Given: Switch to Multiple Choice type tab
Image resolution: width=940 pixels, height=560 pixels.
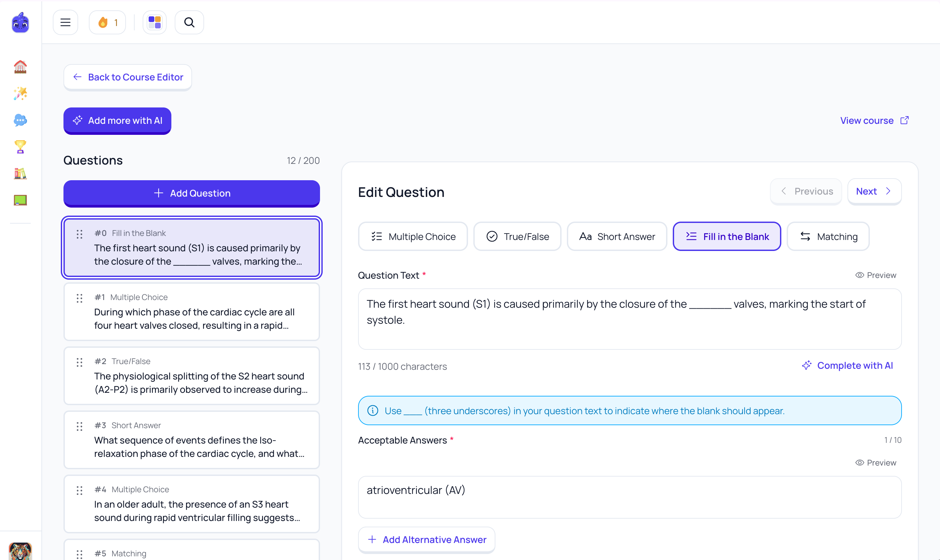Looking at the screenshot, I should (x=413, y=237).
